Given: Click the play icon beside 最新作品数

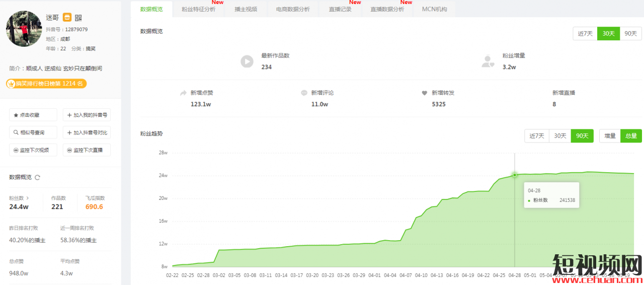Looking at the screenshot, I should [x=247, y=61].
